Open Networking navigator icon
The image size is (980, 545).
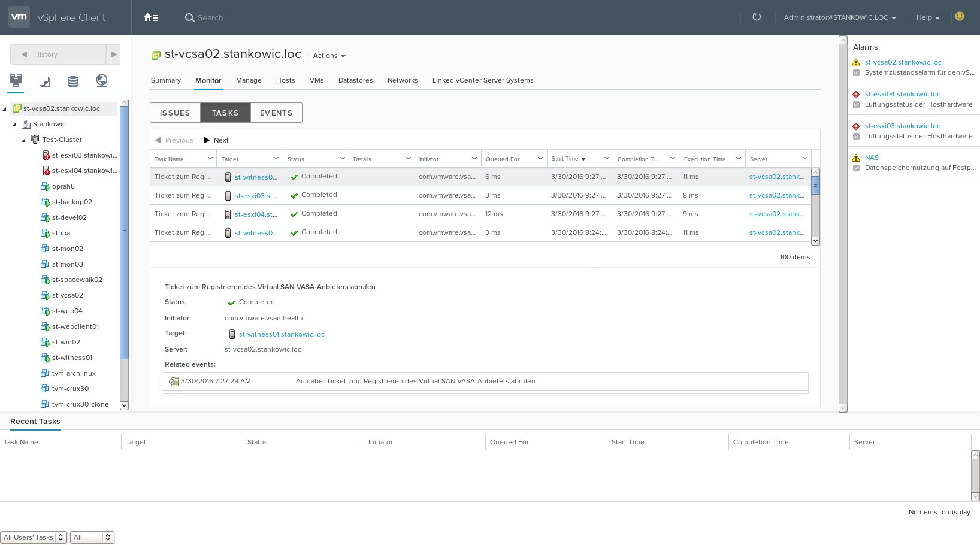102,80
